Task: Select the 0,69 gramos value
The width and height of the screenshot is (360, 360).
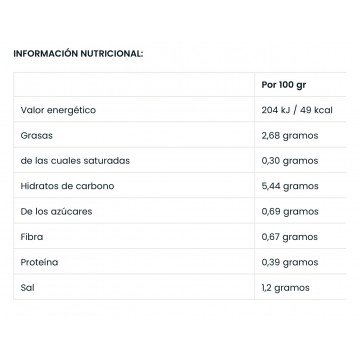Action: coord(290,212)
